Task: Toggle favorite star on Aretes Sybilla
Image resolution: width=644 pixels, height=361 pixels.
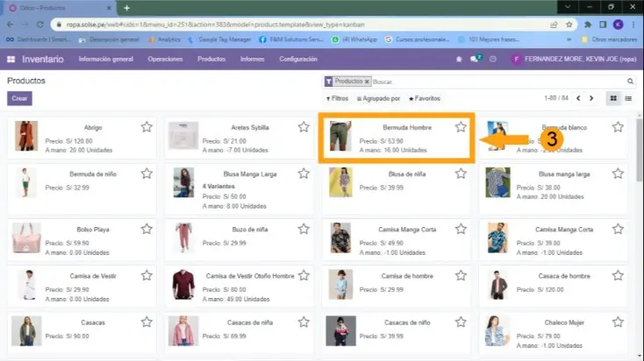Action: click(304, 127)
